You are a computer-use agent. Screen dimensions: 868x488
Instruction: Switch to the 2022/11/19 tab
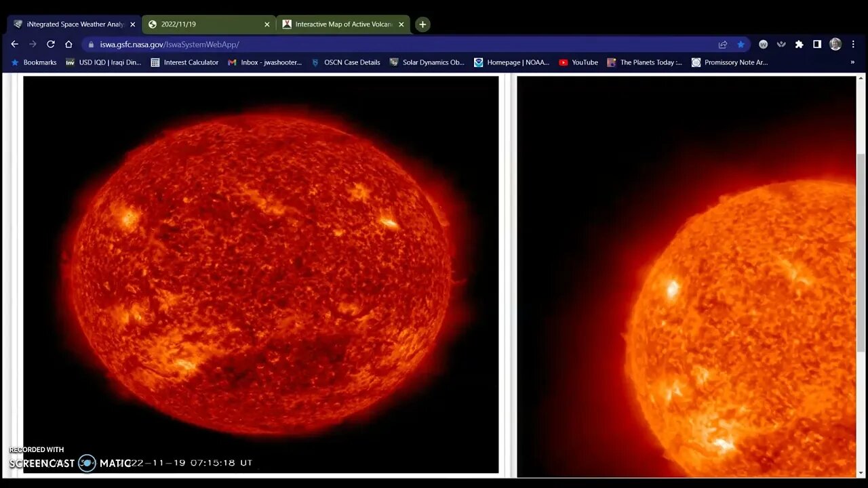(208, 24)
